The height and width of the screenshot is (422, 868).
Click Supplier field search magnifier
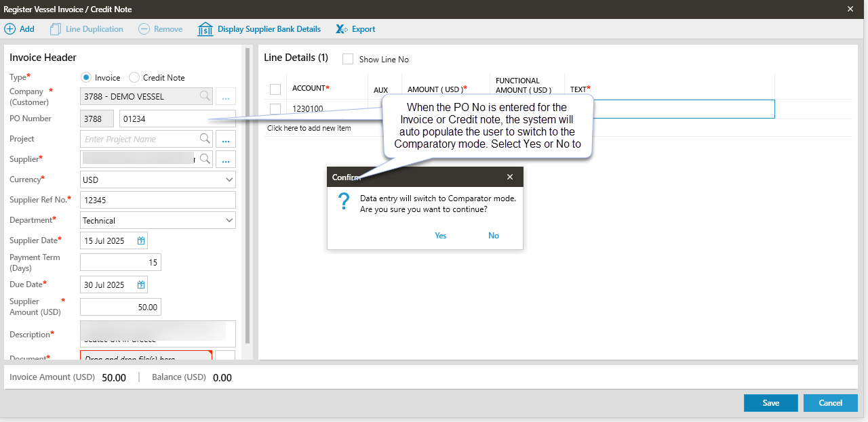[205, 159]
